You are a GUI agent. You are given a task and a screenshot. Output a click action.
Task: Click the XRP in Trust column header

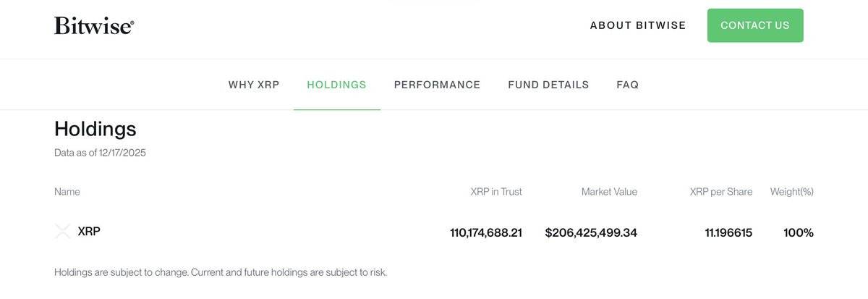pos(496,192)
